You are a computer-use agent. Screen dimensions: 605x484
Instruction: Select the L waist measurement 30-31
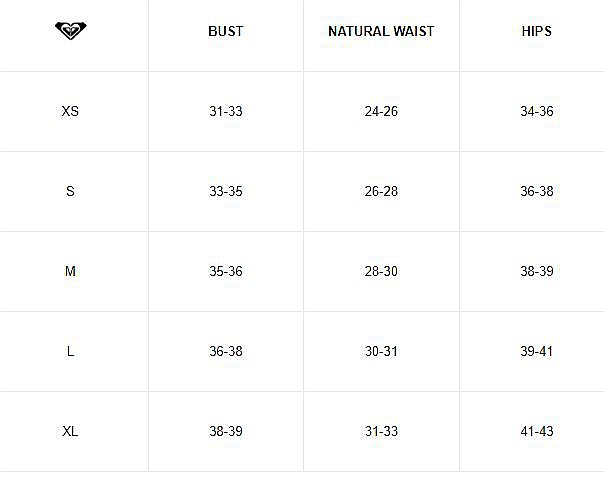pyautogui.click(x=381, y=351)
